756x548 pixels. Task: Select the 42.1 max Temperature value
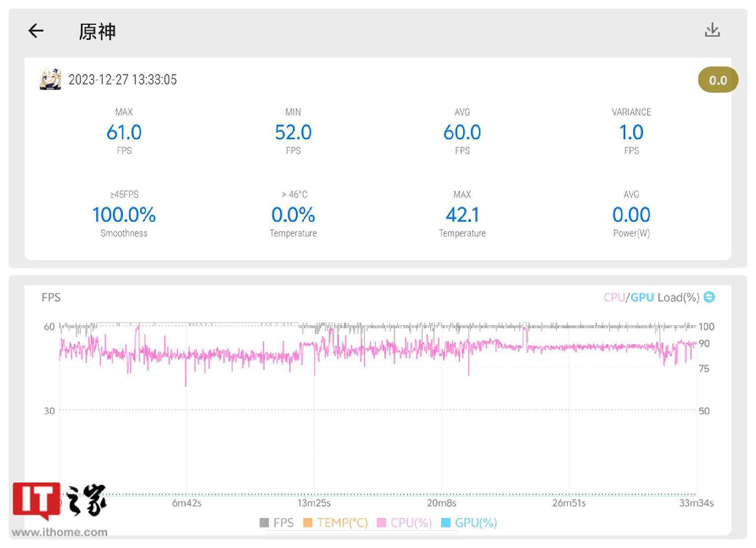pos(462,215)
